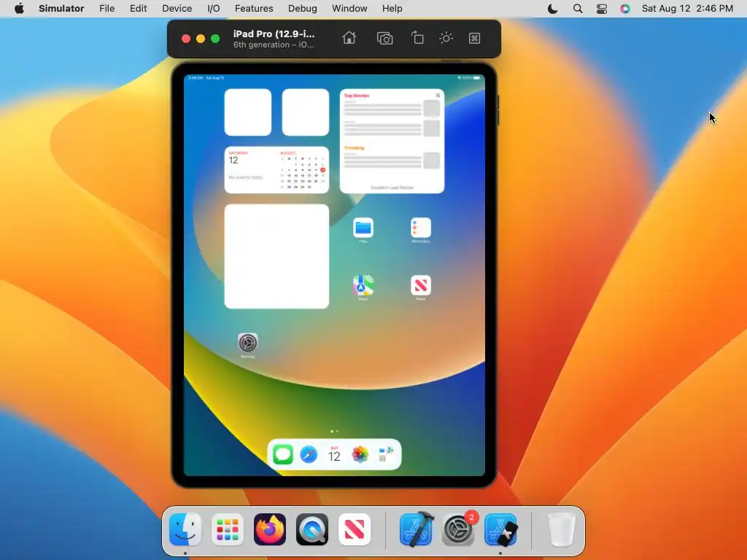Screen dimensions: 747x560
Task: Click the menu bar date and time
Action: [687, 9]
